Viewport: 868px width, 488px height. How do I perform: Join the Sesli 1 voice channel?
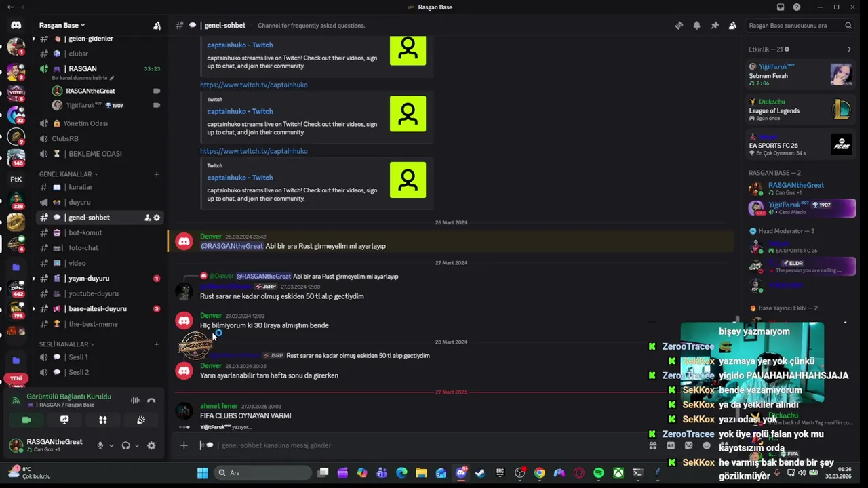pyautogui.click(x=100, y=357)
